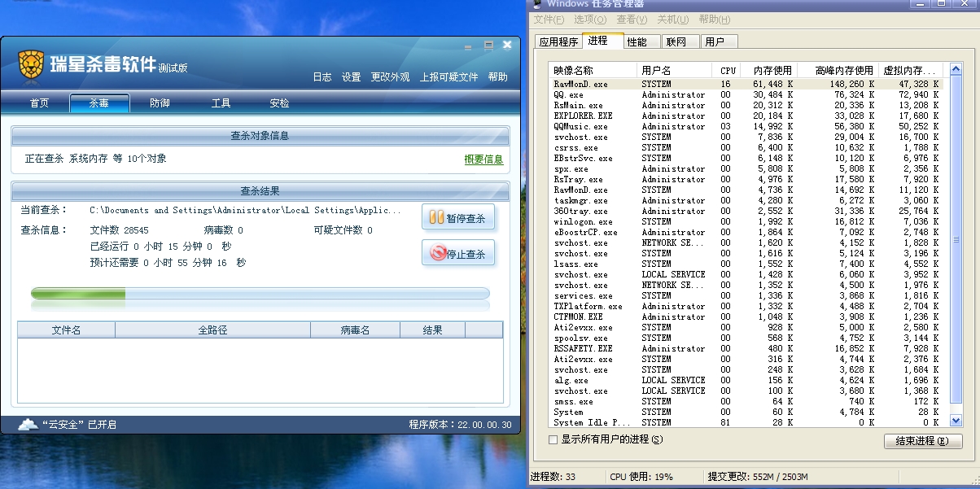Select the 进程 tab in Task Manager

603,41
